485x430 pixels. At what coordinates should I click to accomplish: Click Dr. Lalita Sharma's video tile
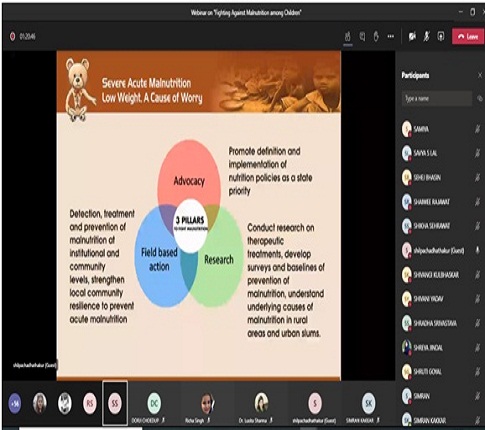coord(261,404)
